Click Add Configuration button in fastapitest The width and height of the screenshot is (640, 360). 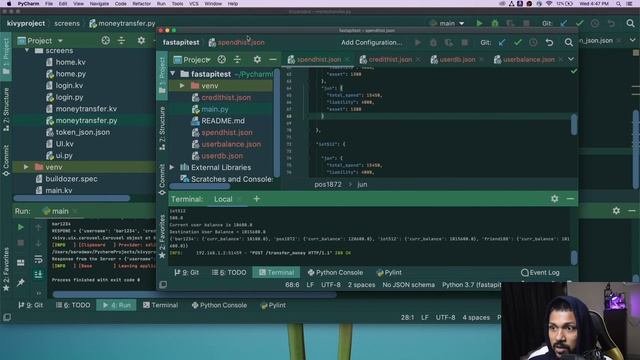pos(371,42)
